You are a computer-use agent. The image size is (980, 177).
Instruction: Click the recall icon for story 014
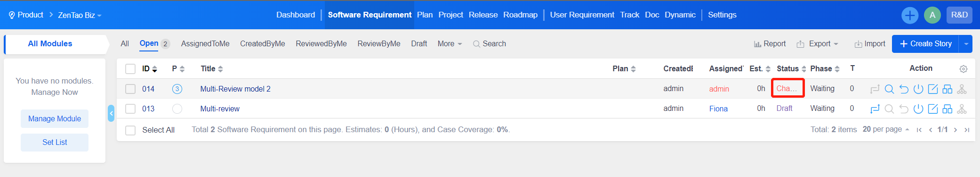pos(904,89)
